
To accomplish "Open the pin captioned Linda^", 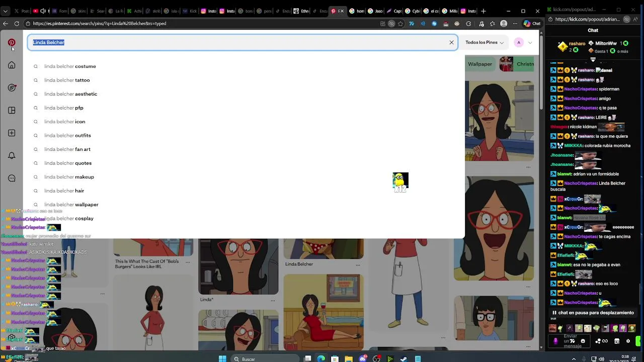I will pos(238,266).
